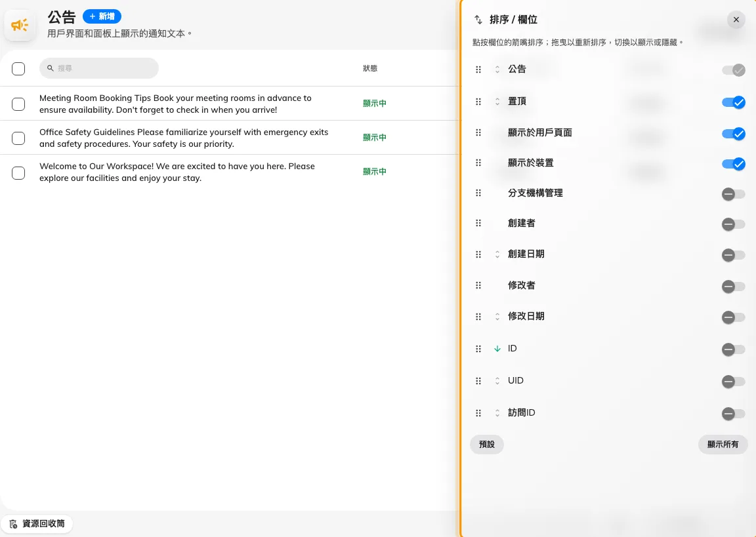Grab the drag handle for 顯示於用戶頁面 row
Image resolution: width=756 pixels, height=537 pixels.
(478, 132)
